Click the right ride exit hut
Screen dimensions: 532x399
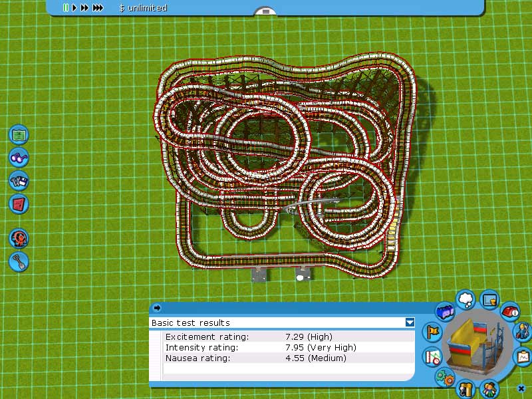coord(303,274)
